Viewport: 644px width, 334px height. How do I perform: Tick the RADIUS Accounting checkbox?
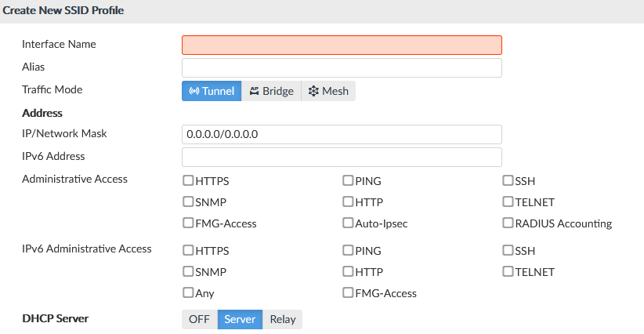(508, 223)
